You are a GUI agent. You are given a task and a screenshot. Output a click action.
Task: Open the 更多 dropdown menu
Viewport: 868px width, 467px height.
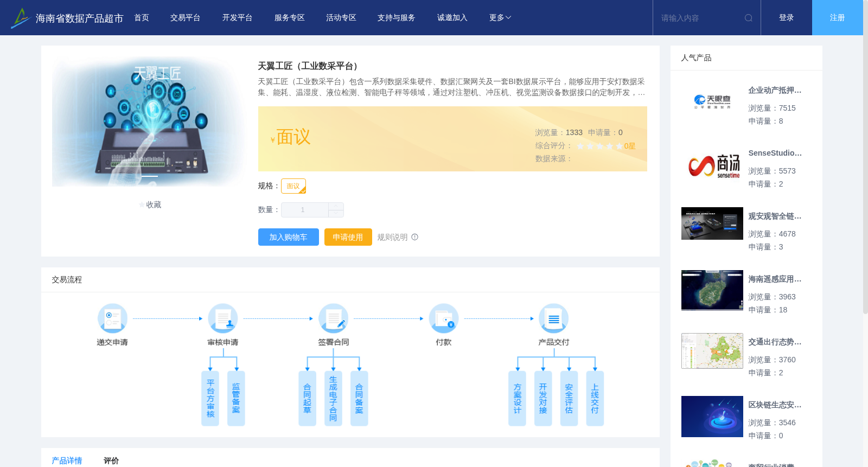(500, 18)
